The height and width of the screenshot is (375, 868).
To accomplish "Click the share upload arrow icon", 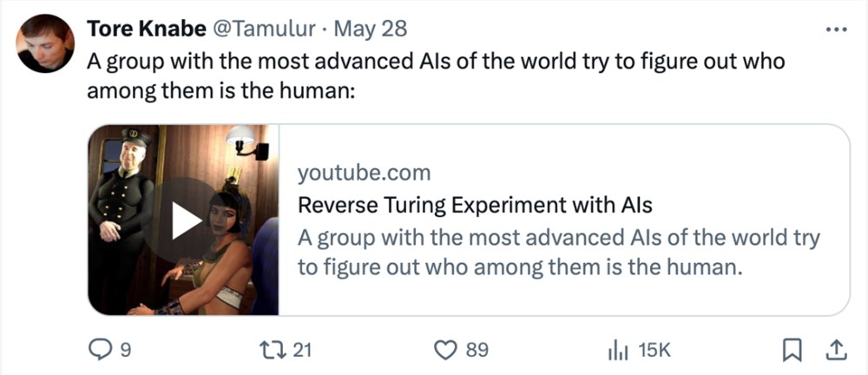I will pyautogui.click(x=835, y=350).
